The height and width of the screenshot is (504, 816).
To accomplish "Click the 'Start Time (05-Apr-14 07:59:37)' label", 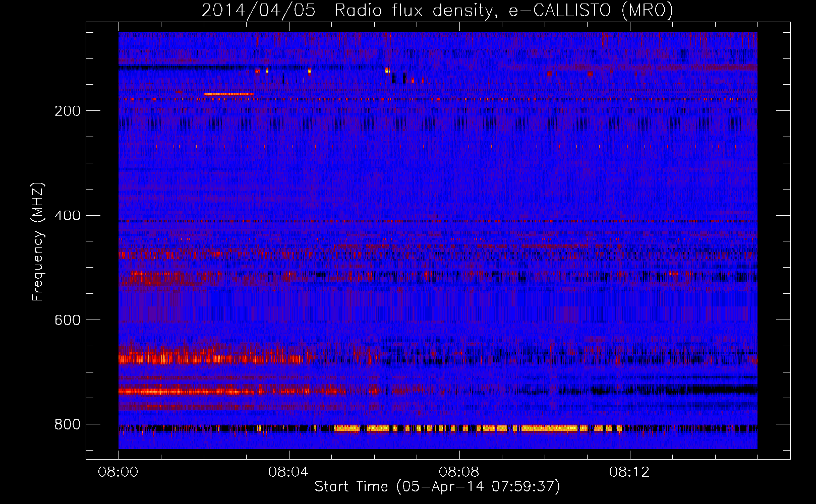I will coord(437,487).
